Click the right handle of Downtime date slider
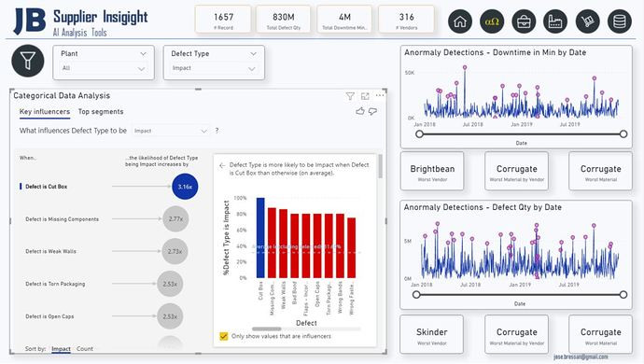The width and height of the screenshot is (644, 364). pyautogui.click(x=623, y=133)
